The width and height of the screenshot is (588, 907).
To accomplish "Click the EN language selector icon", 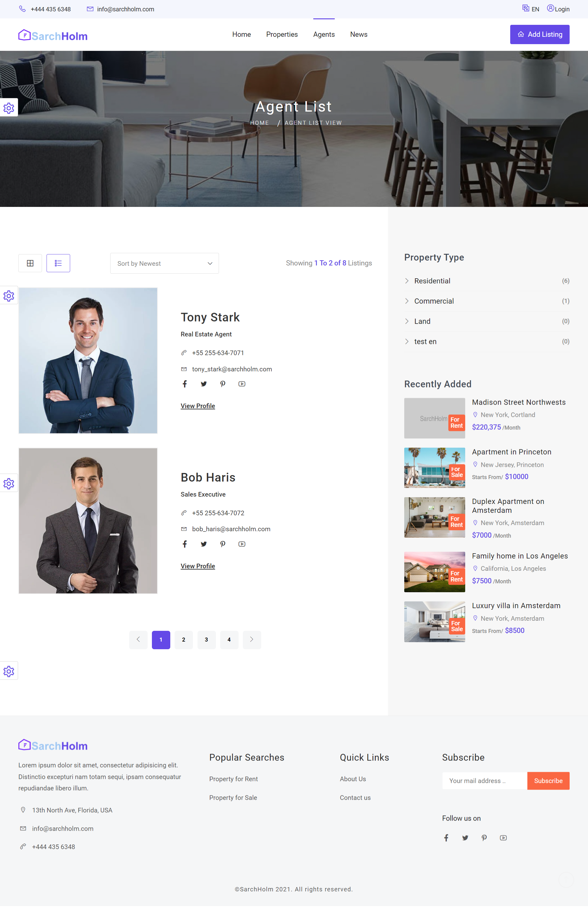I will [x=526, y=8].
